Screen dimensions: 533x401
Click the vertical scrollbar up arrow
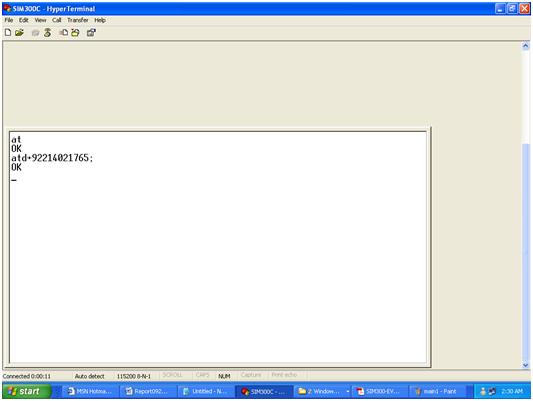pos(526,46)
